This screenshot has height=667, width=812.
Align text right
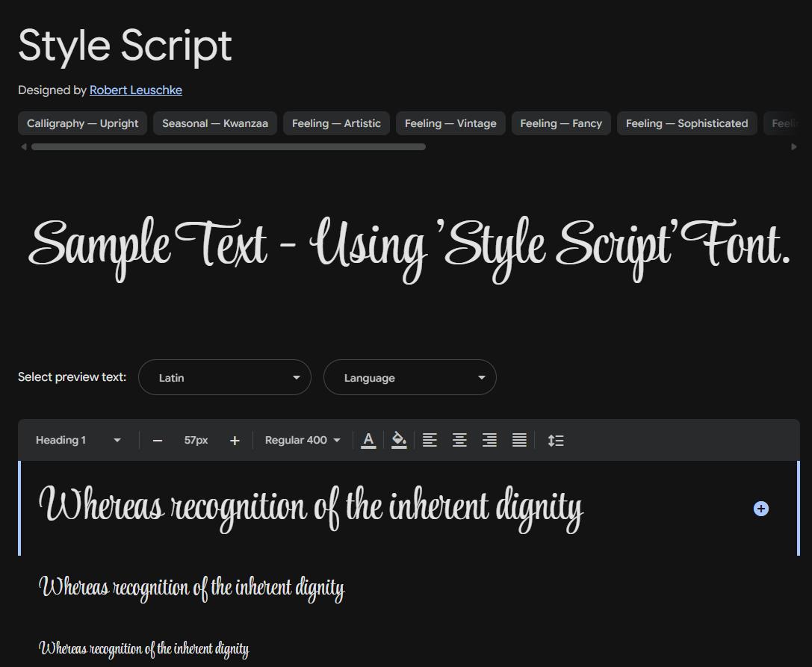[x=490, y=440]
